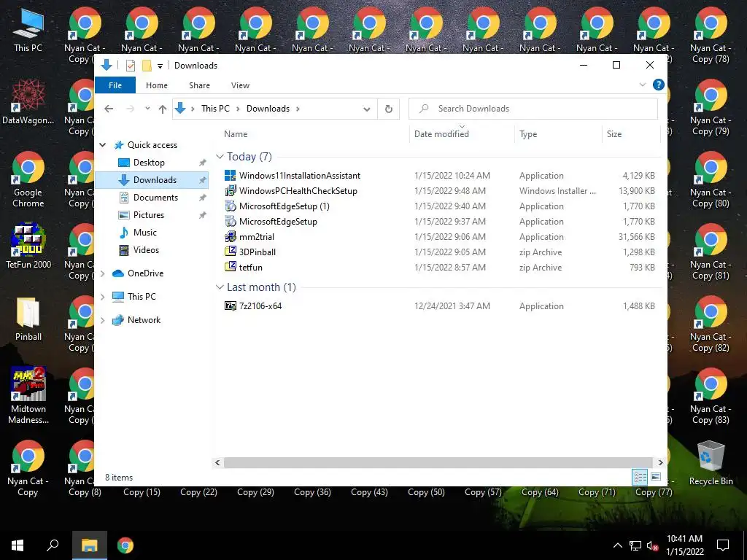Image resolution: width=747 pixels, height=560 pixels.
Task: Switch to Details view icon in status bar
Action: tap(640, 477)
